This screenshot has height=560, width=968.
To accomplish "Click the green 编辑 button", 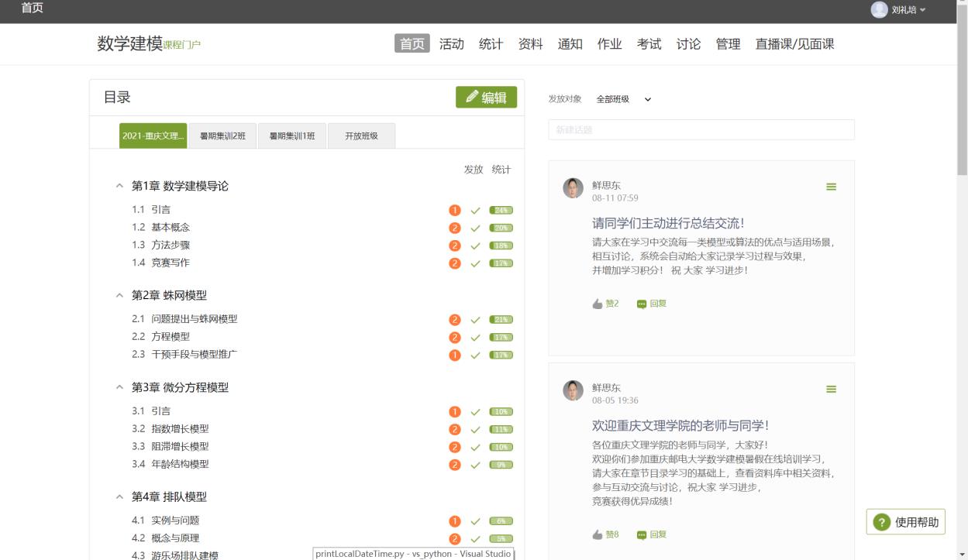I will [x=486, y=97].
